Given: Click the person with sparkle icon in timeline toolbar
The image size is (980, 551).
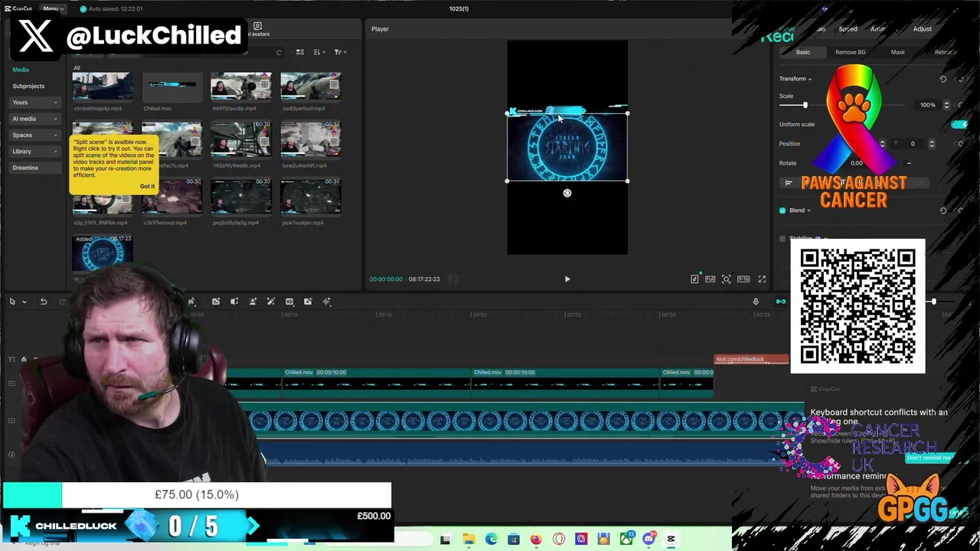Looking at the screenshot, I should (253, 302).
